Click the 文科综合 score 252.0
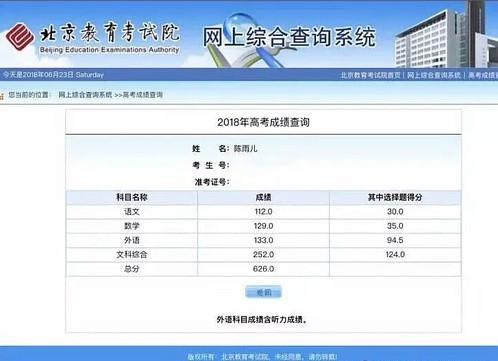The image size is (498, 361). 263,255
